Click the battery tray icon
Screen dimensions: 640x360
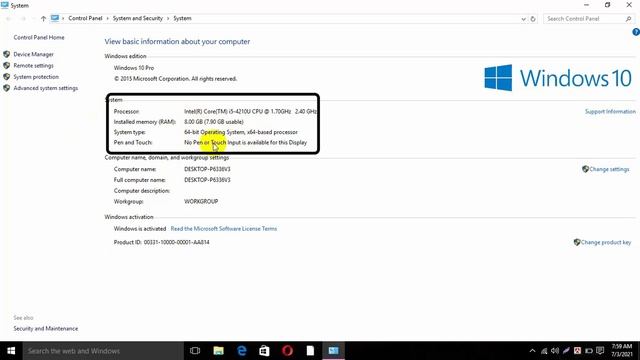589,351
